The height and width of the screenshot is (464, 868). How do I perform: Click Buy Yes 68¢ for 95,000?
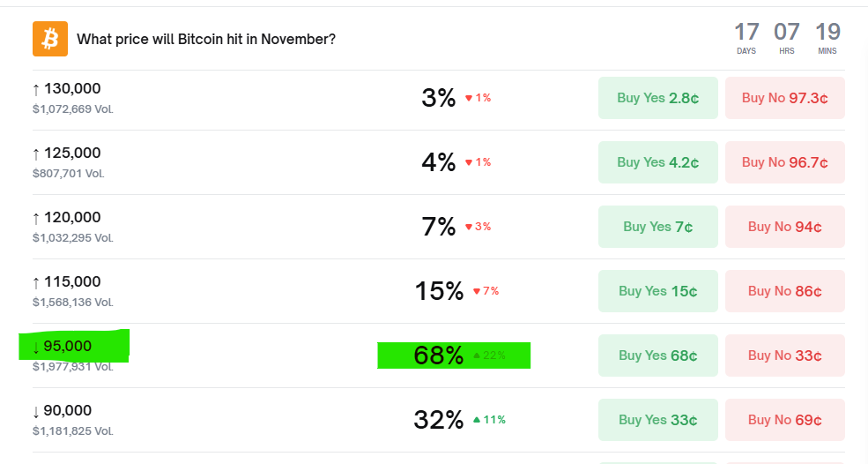[x=658, y=355]
